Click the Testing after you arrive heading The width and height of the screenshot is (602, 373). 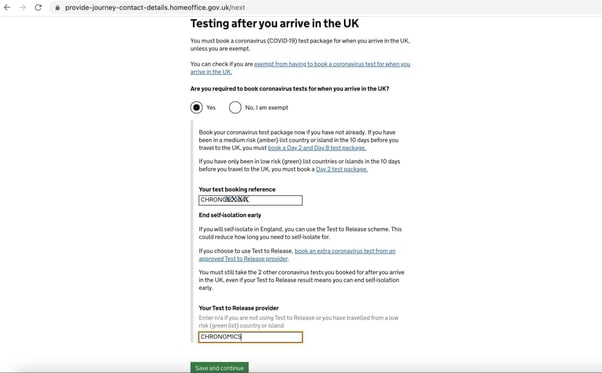275,23
